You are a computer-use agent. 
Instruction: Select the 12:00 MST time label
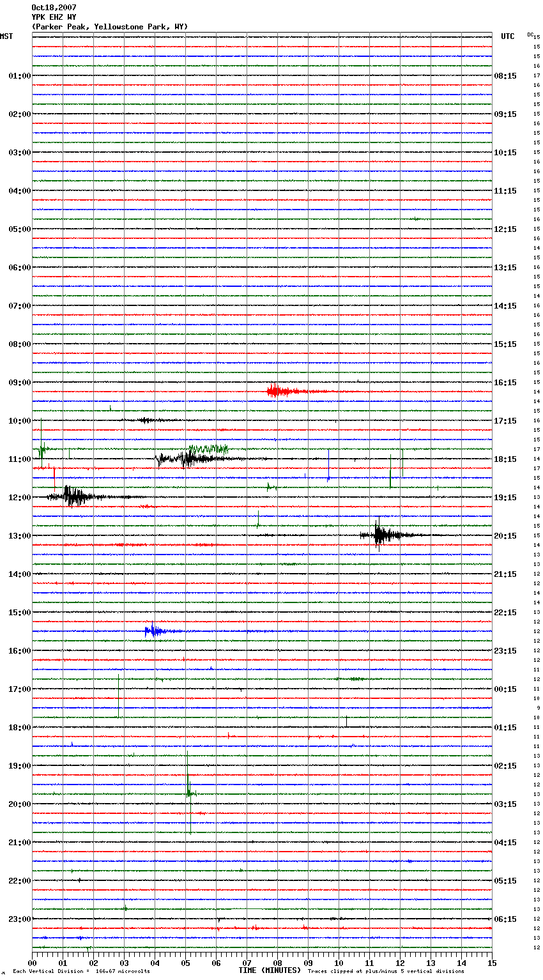[20, 498]
